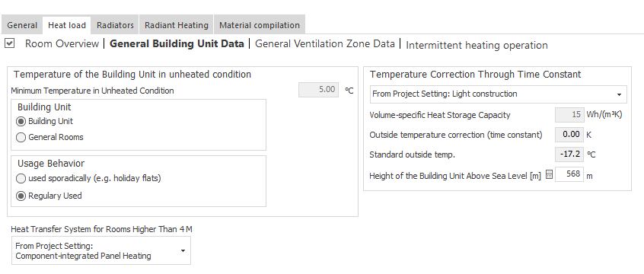Click Minimum Temperature in Unheated Condition field
Viewport: 644px width, 274px height.
(318, 90)
